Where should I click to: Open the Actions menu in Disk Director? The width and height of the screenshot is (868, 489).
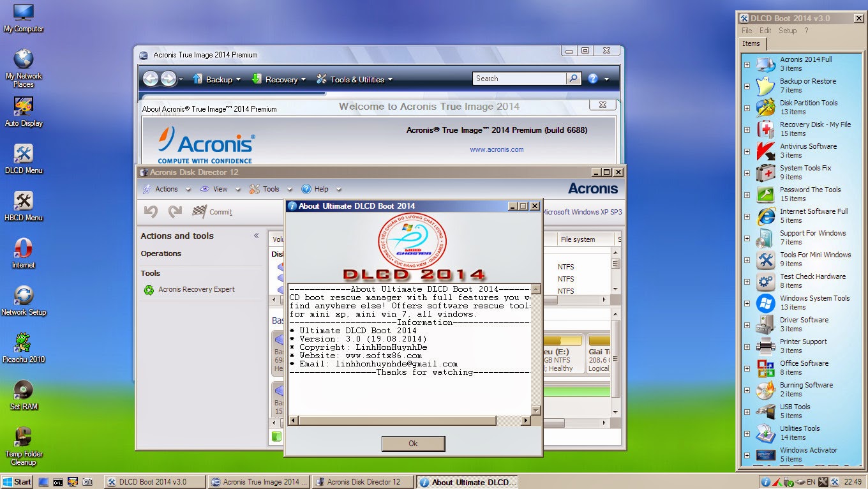click(166, 189)
